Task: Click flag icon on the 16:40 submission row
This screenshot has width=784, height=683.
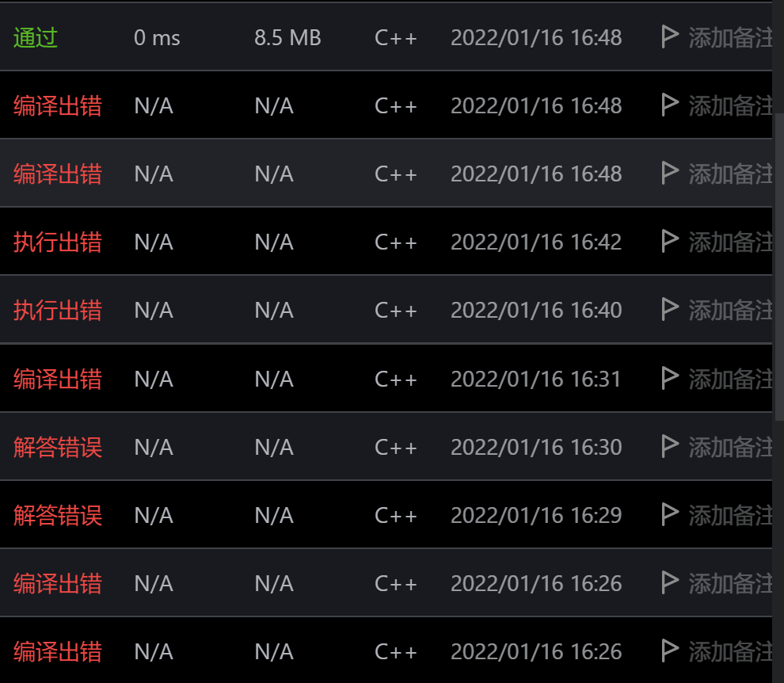Action: click(x=670, y=309)
